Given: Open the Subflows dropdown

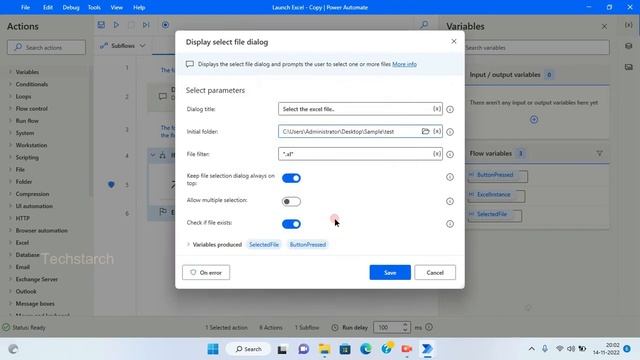Looking at the screenshot, I should click(x=123, y=46).
